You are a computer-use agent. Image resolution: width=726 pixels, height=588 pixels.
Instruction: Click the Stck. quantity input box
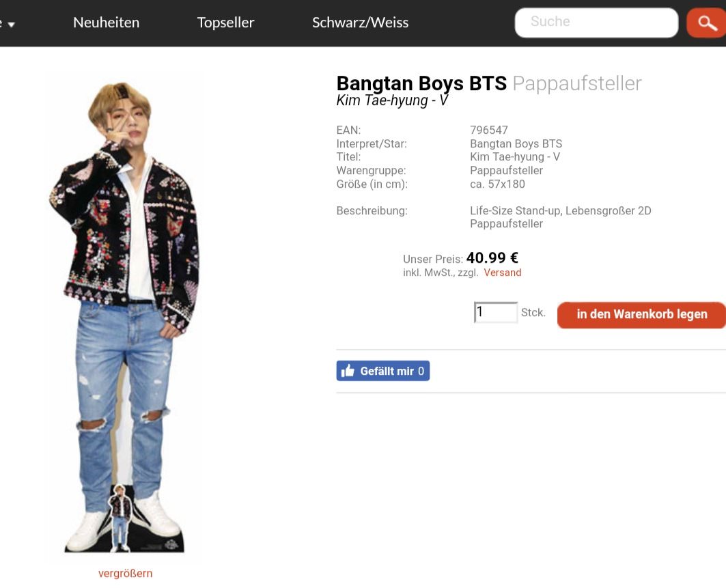496,312
